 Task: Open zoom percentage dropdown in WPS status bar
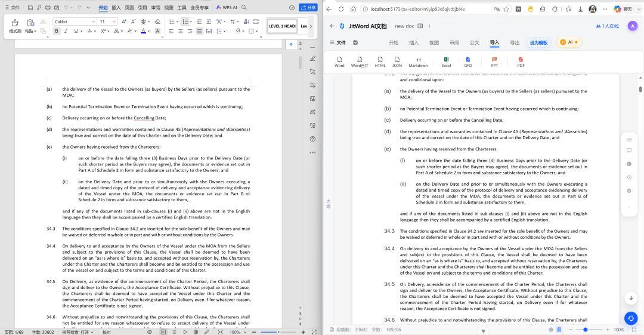[x=245, y=331]
